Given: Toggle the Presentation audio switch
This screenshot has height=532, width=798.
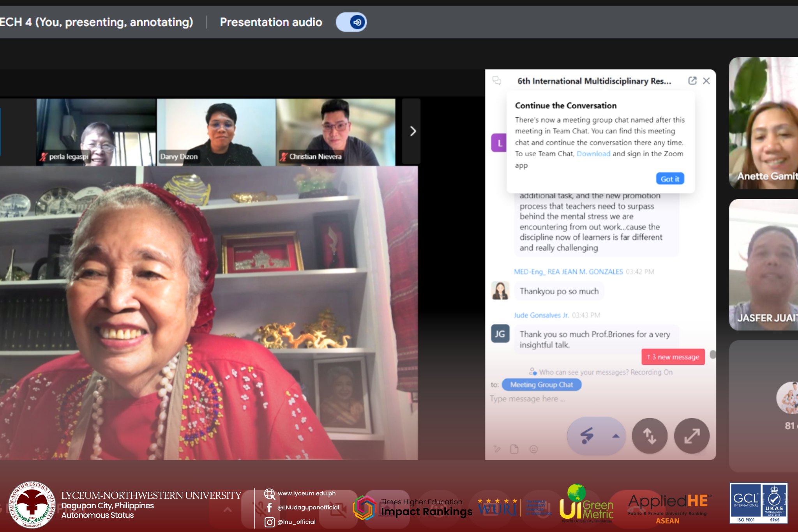Looking at the screenshot, I should click(x=351, y=22).
